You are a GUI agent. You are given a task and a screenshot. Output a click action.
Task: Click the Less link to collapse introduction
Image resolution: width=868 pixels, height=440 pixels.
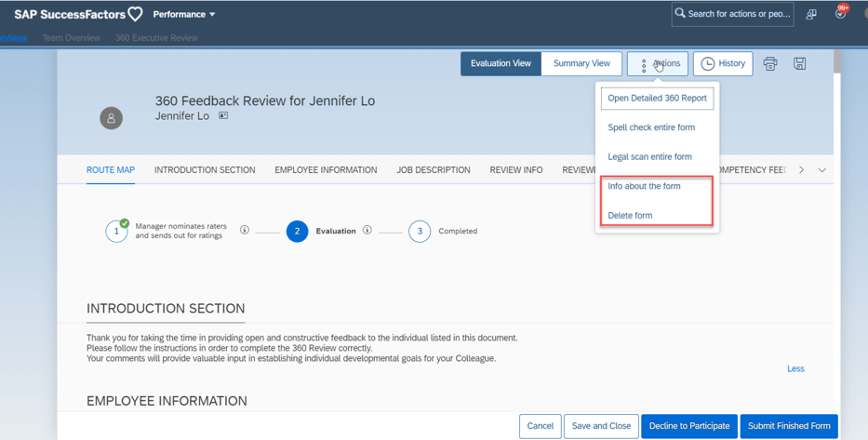click(x=795, y=368)
